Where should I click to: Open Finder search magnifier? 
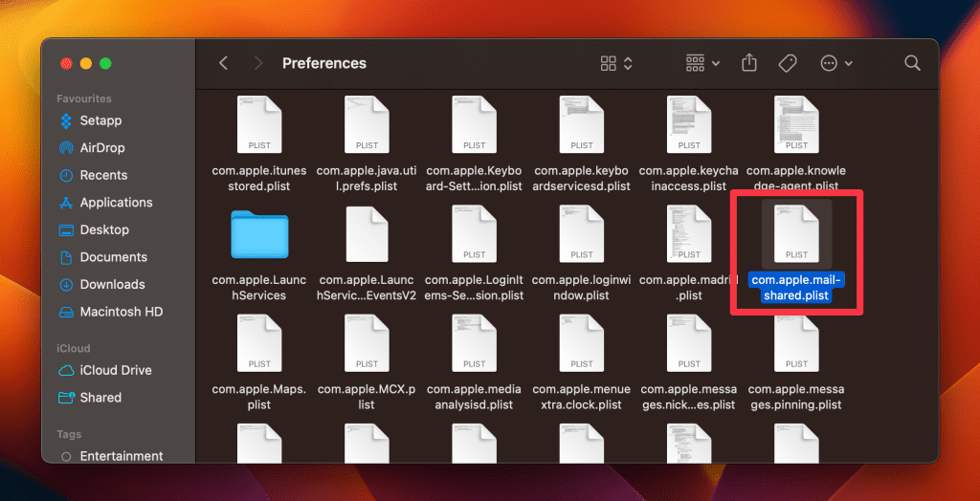click(x=912, y=63)
